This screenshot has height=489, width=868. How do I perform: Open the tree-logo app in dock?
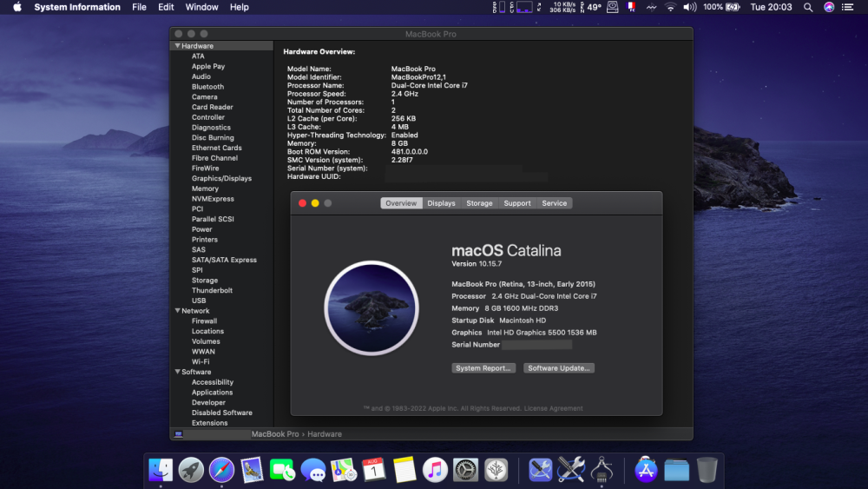pyautogui.click(x=496, y=470)
